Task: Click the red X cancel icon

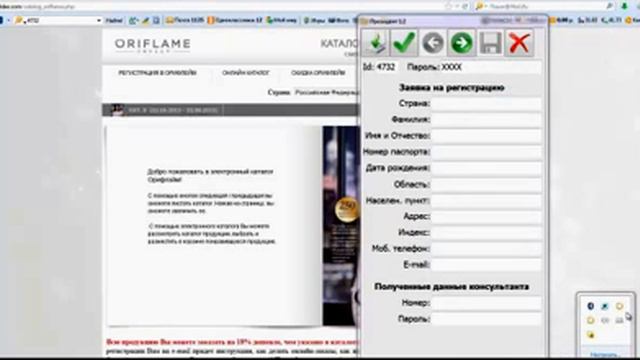Action: [x=519, y=43]
